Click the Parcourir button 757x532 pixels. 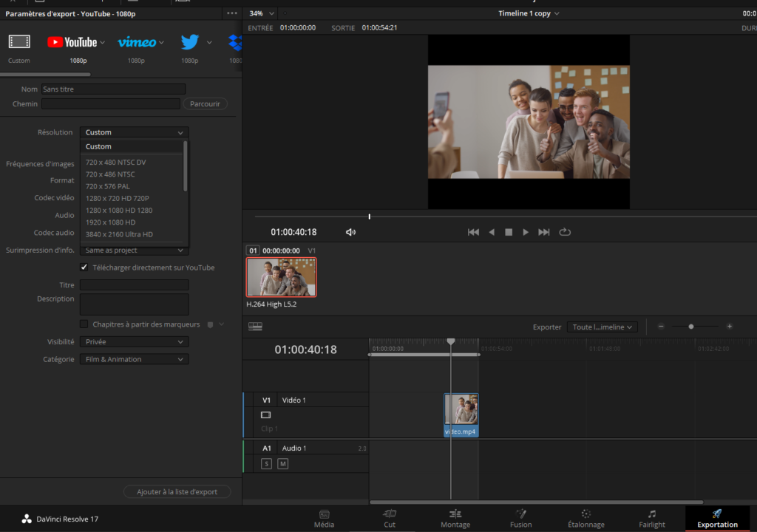[205, 104]
